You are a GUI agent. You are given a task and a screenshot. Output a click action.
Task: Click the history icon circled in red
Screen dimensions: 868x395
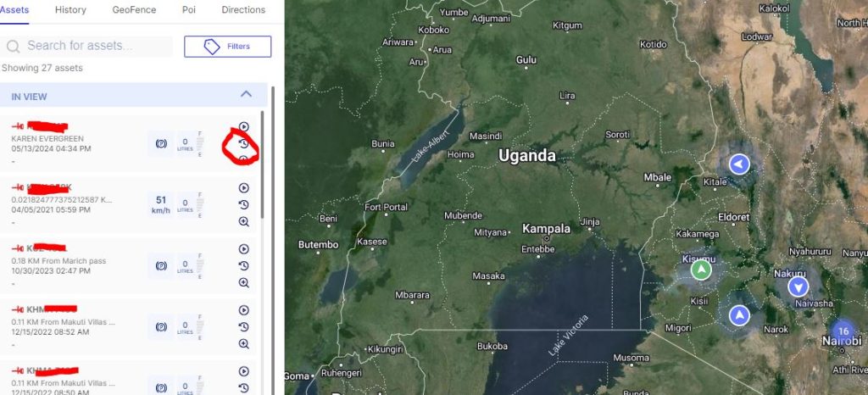(243, 144)
